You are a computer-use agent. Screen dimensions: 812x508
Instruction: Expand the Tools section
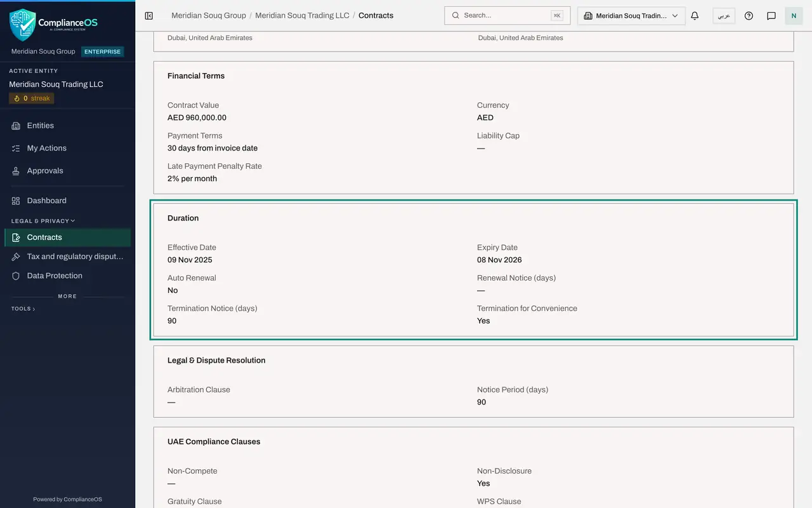click(x=23, y=309)
